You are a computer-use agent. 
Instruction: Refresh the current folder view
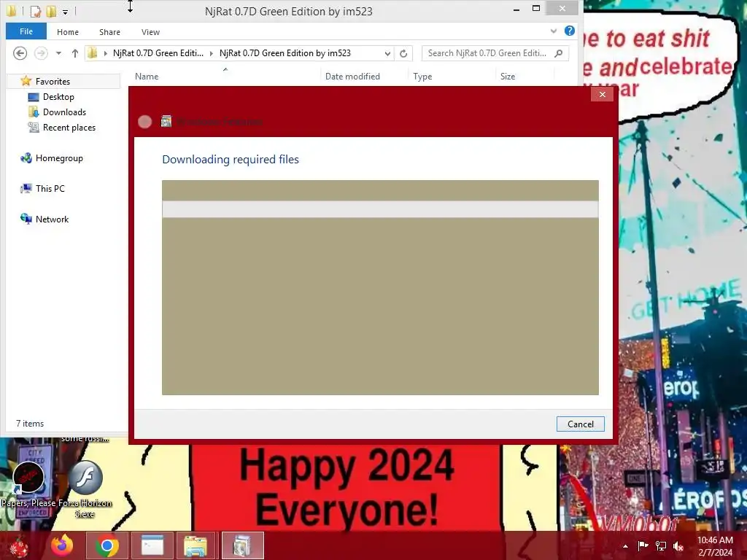403,53
